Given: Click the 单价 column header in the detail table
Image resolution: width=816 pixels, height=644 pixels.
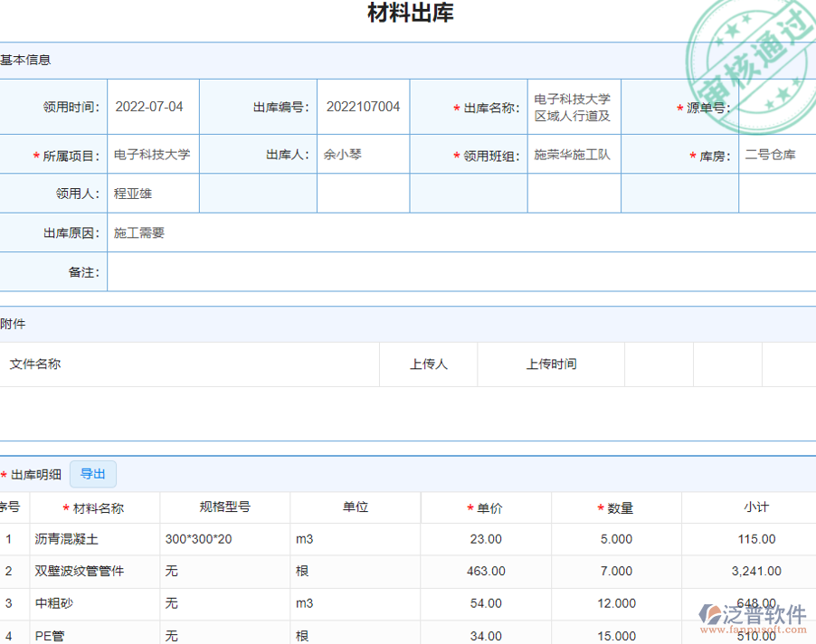Looking at the screenshot, I should click(485, 507).
